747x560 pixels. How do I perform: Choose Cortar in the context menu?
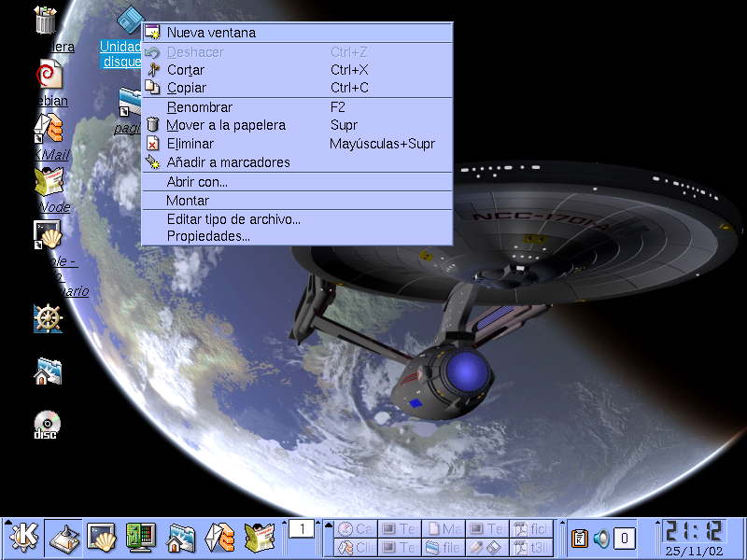click(x=297, y=70)
